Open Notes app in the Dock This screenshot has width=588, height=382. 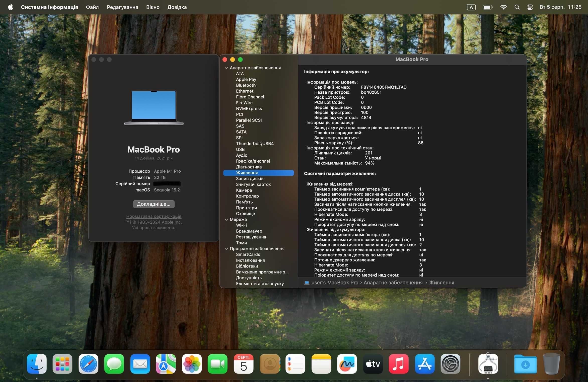[x=321, y=364]
